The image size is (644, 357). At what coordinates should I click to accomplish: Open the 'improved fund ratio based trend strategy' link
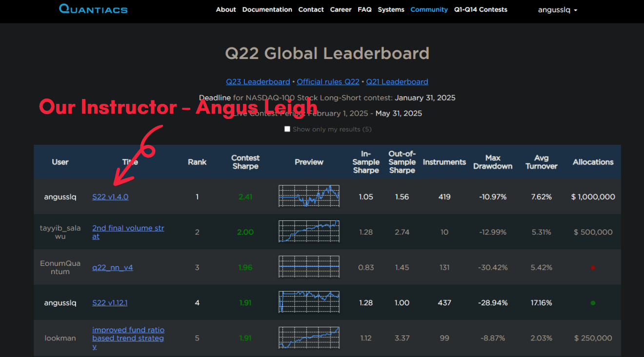(128, 338)
